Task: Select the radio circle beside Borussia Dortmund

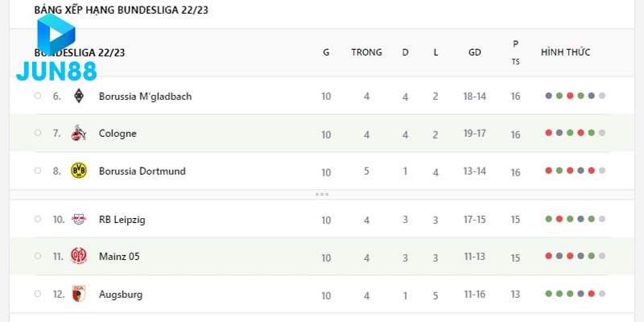Action: coord(38,171)
